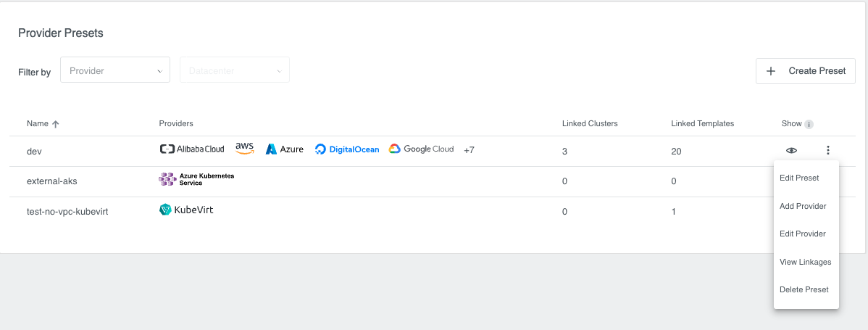Click the info icon beside Show
This screenshot has height=330, width=868.
(809, 124)
